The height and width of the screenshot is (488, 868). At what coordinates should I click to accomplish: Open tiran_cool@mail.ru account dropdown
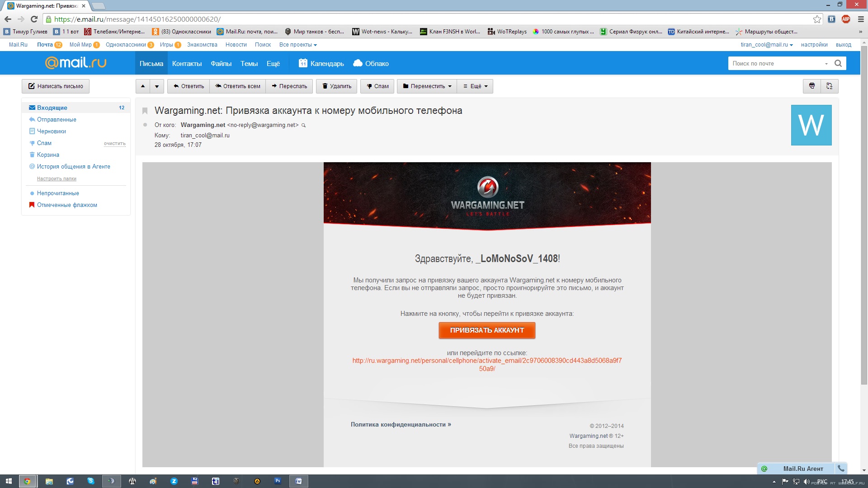[x=767, y=45]
